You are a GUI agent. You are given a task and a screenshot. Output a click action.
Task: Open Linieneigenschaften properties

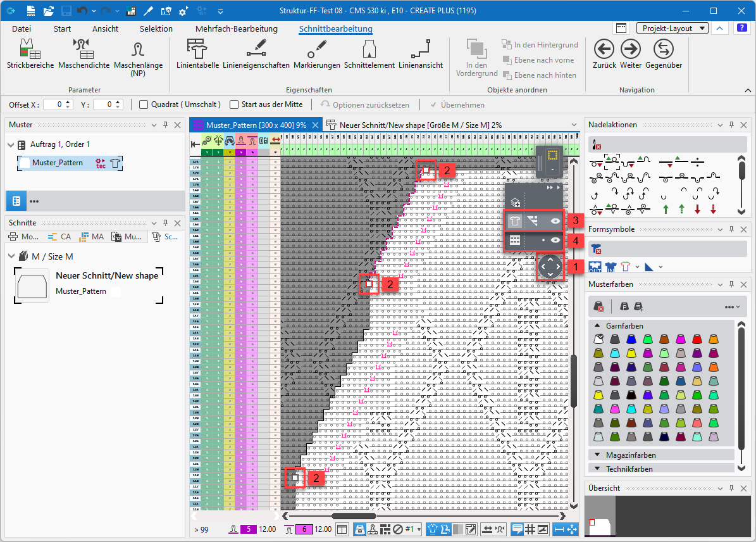256,50
